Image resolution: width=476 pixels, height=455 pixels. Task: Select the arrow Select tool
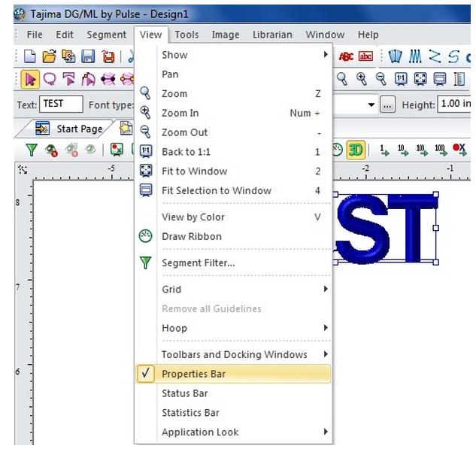30,80
